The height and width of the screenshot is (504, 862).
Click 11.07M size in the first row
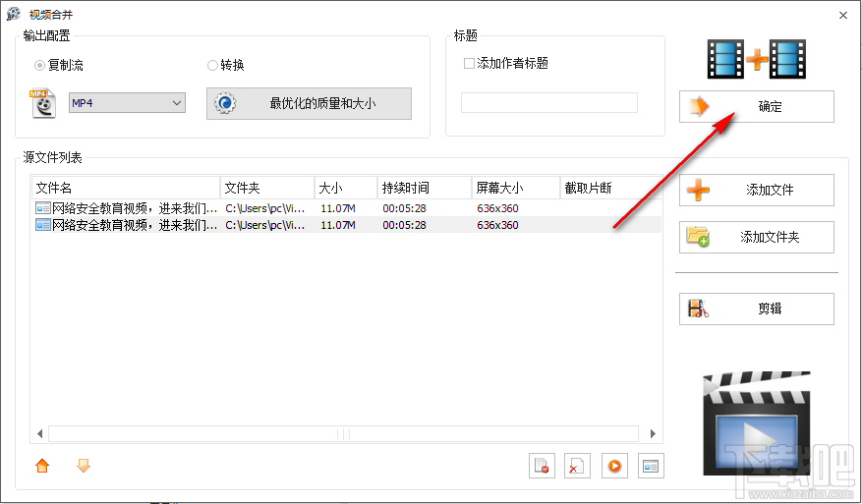(337, 208)
